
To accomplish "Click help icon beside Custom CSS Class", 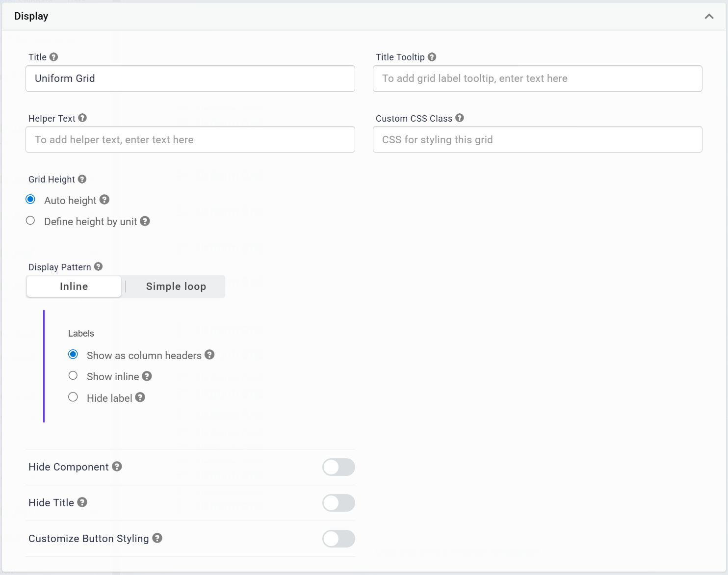I will click(459, 118).
